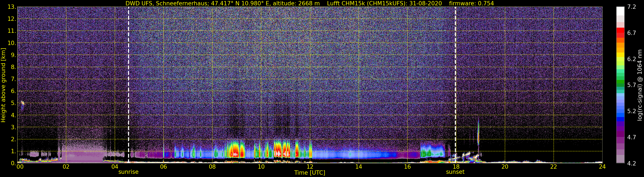The height and width of the screenshot is (177, 644).
Task: Pick the purple colorbar swatch near 4.7
Action: coord(620,135)
